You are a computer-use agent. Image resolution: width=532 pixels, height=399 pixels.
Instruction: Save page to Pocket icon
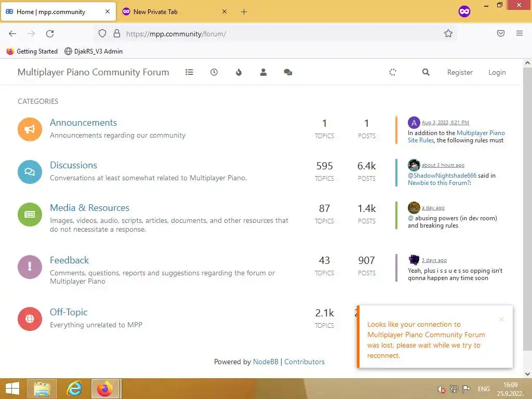tap(501, 33)
